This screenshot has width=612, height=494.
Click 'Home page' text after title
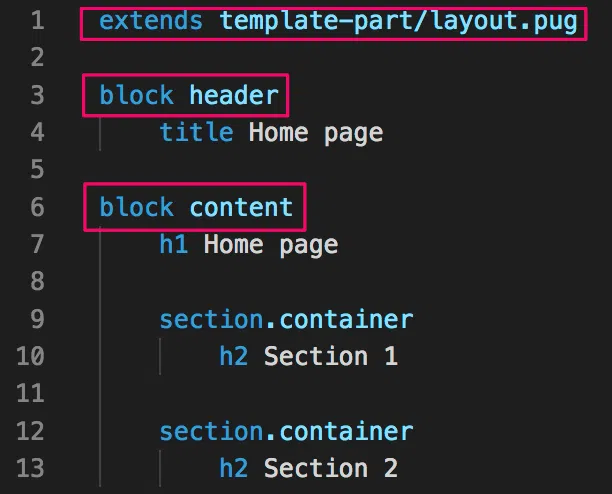[x=316, y=133]
